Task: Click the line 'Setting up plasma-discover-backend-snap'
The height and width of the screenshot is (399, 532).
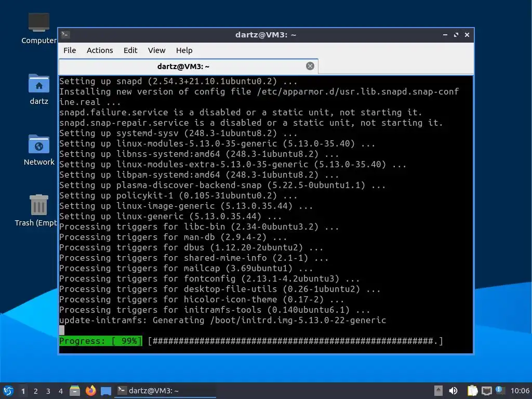Action: click(222, 185)
